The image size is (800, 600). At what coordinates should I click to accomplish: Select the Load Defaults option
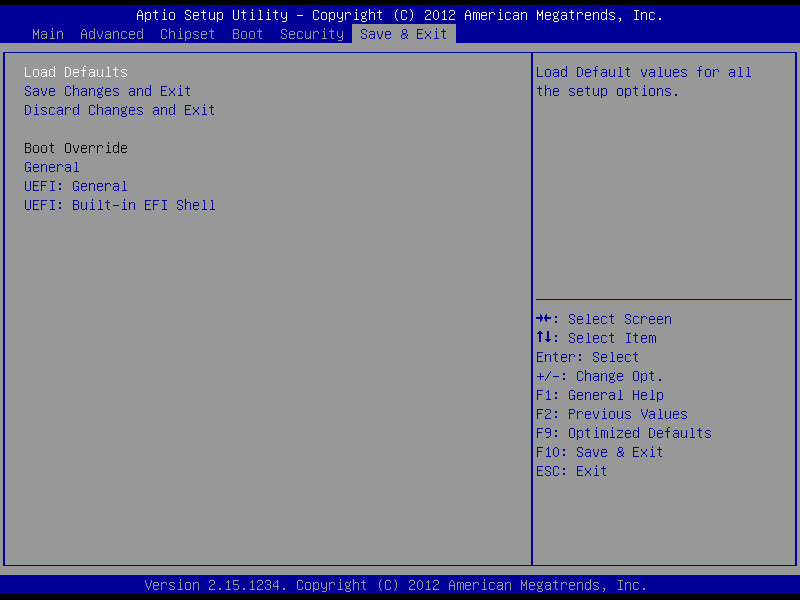76,72
